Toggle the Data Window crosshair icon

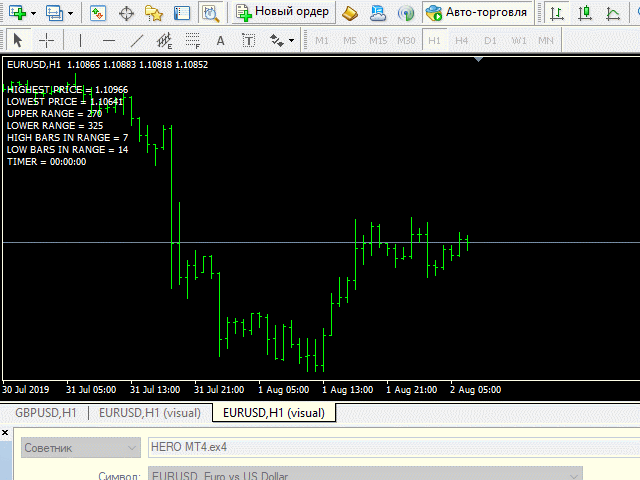(x=126, y=13)
